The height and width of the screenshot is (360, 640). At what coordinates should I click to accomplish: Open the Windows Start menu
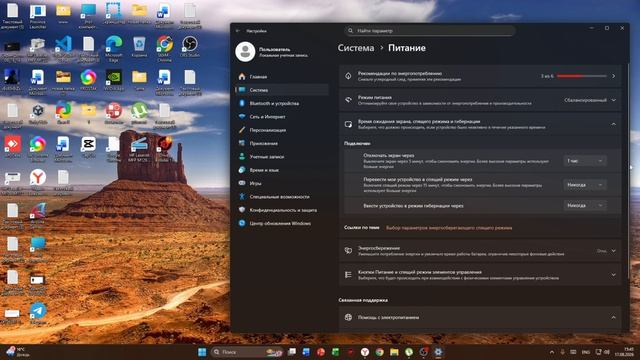pyautogui.click(x=202, y=352)
